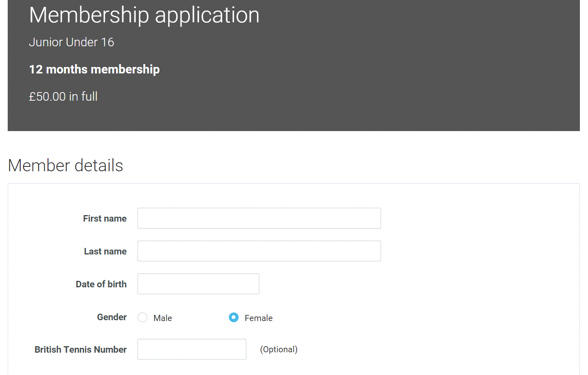Click the "Member details" section heading
This screenshot has height=375, width=588.
coord(65,166)
